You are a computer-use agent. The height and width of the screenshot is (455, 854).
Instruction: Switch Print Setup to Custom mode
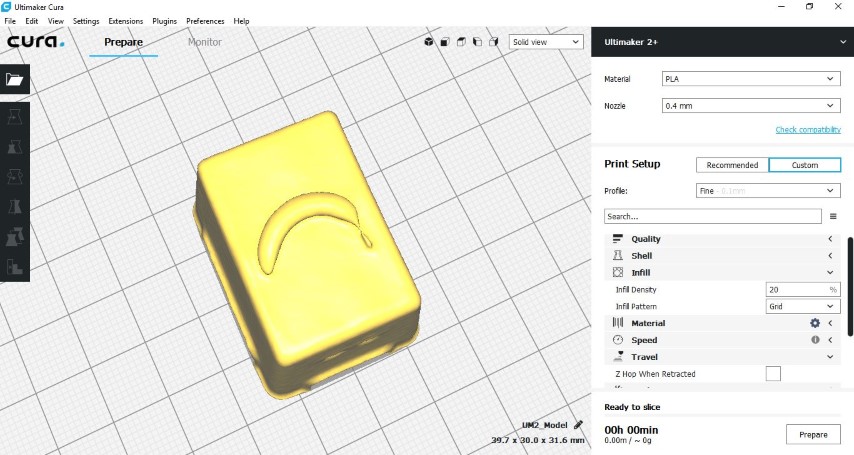tap(804, 165)
